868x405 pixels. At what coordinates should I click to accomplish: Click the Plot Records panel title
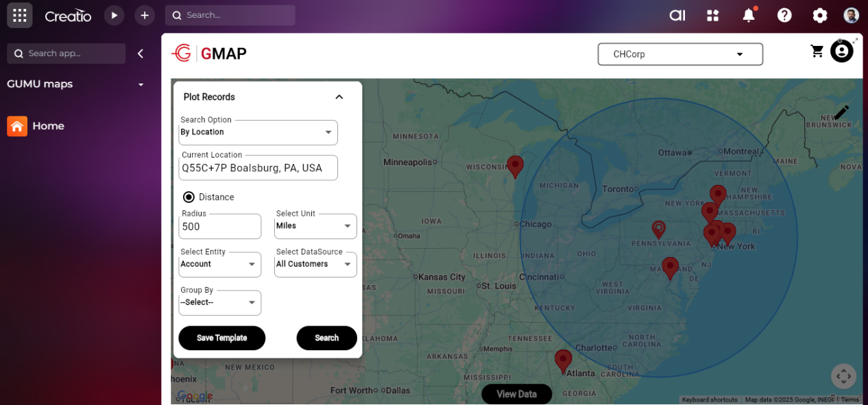[209, 97]
